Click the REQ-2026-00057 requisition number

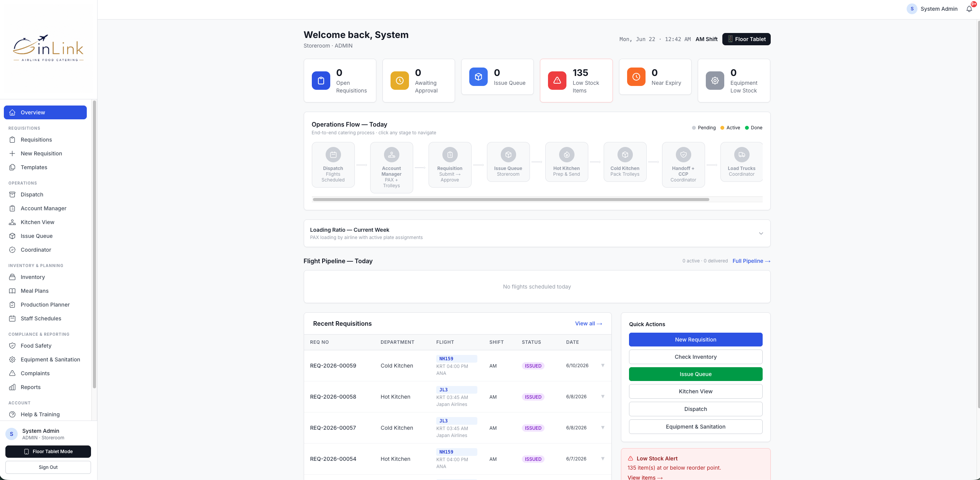333,428
